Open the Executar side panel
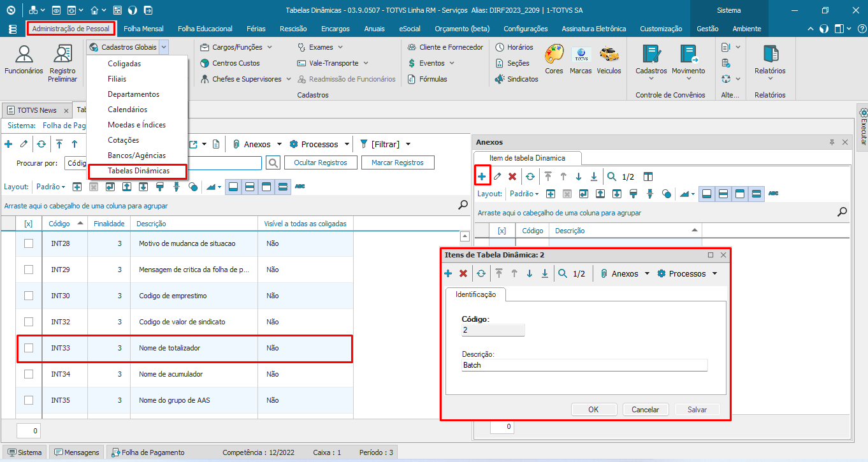 click(x=864, y=127)
